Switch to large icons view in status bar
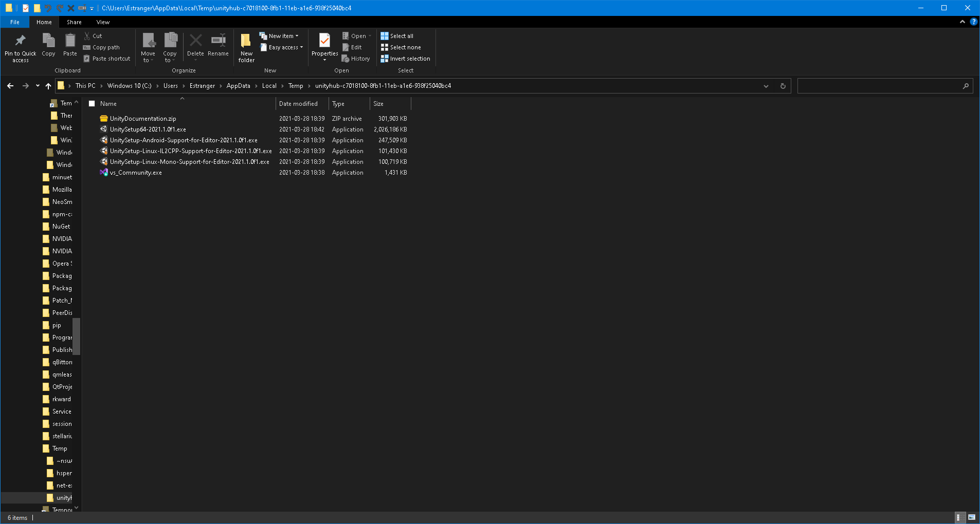 tap(972, 517)
